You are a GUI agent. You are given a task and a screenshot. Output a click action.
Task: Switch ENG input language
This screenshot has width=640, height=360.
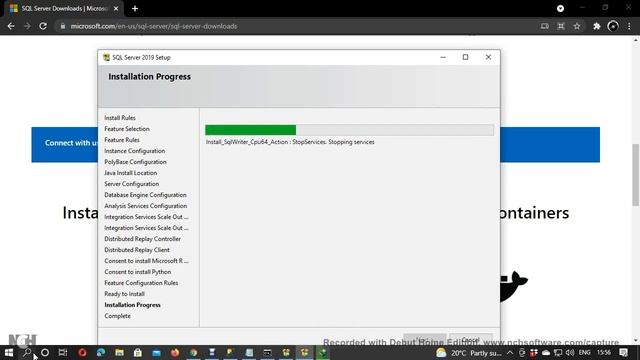tap(584, 353)
